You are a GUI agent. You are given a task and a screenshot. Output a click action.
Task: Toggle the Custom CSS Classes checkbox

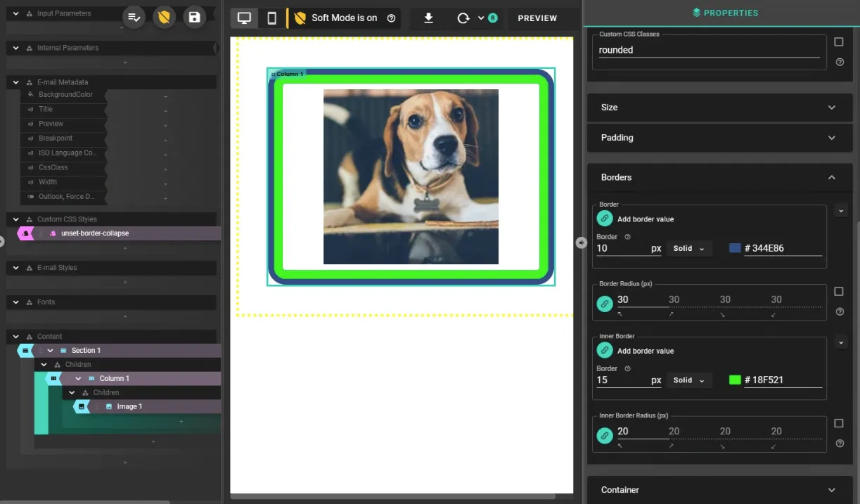[838, 42]
